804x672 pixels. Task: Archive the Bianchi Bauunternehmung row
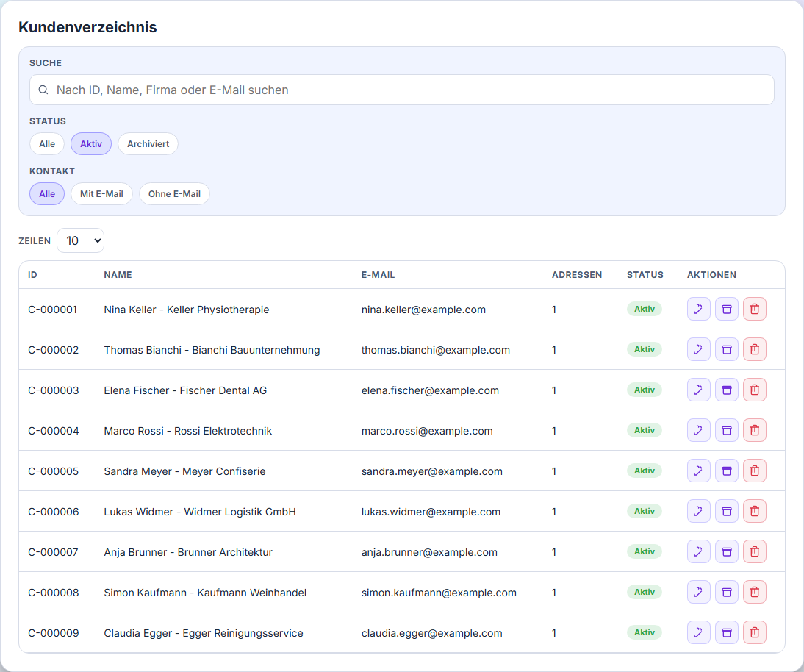click(x=727, y=349)
